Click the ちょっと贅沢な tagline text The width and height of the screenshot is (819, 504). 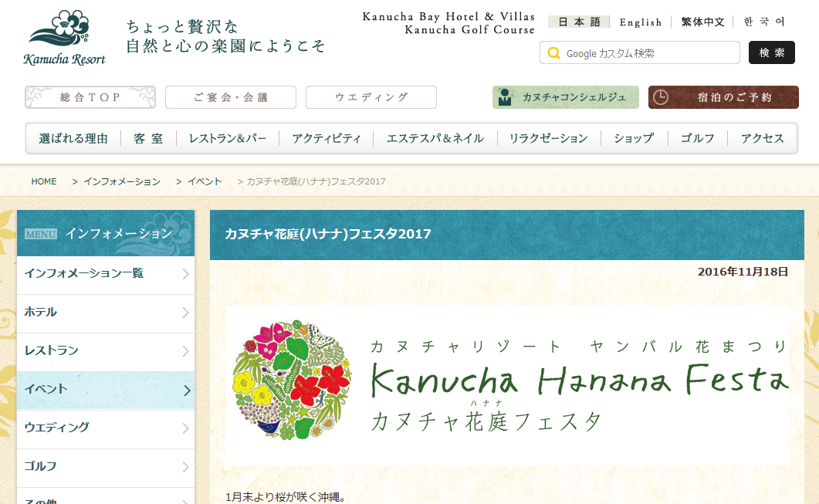(x=182, y=26)
